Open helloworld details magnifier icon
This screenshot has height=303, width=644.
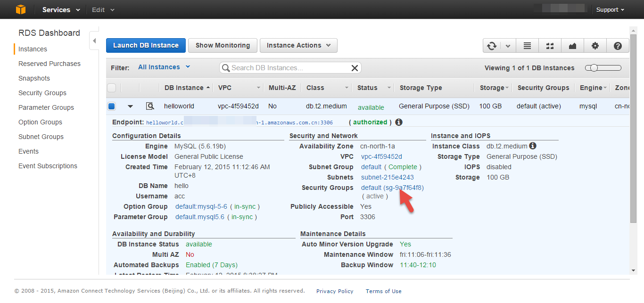[x=150, y=106]
